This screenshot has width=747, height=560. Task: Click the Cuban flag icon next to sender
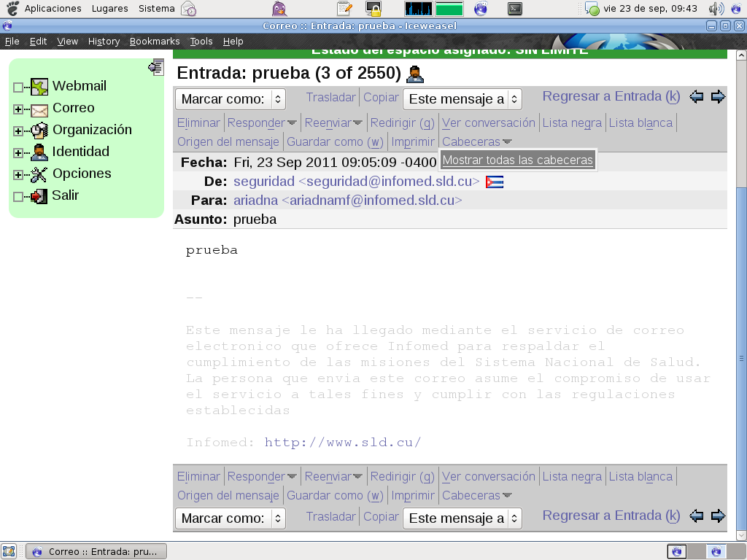(495, 182)
